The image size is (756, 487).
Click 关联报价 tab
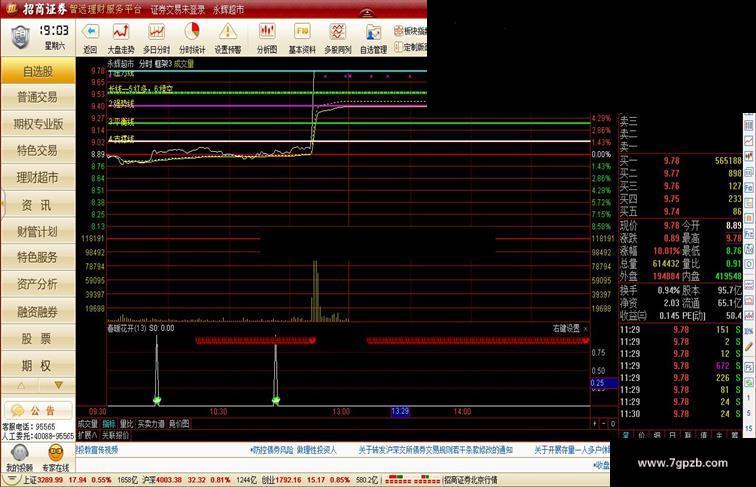[x=115, y=435]
